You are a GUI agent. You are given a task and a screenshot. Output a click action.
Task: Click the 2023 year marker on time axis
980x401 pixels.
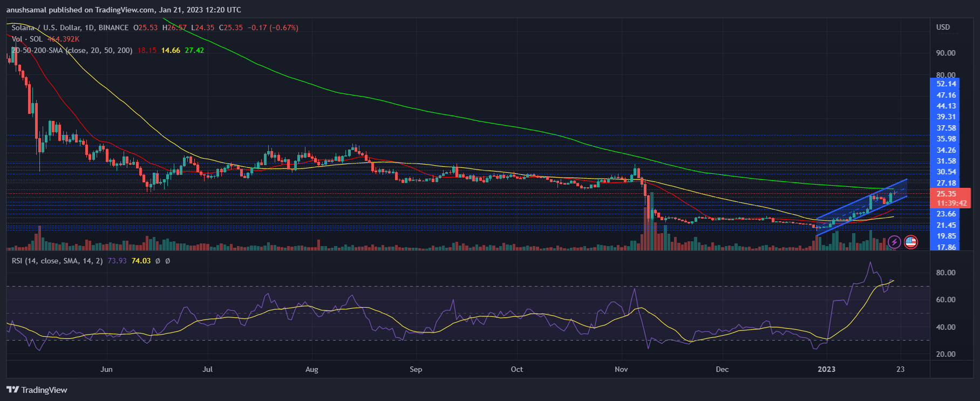pos(826,369)
